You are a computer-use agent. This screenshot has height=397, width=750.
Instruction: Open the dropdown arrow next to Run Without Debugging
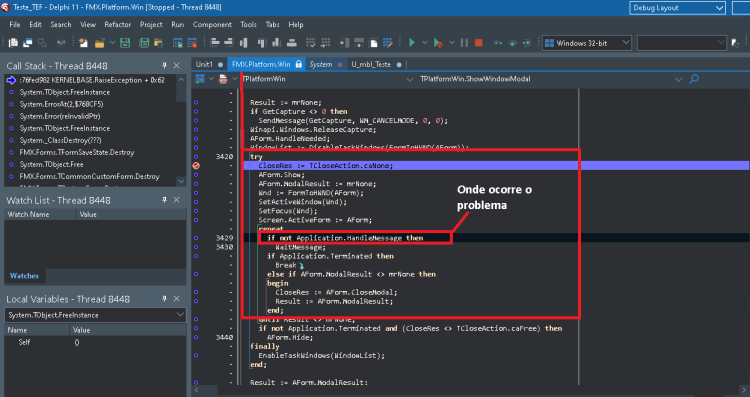pos(452,43)
